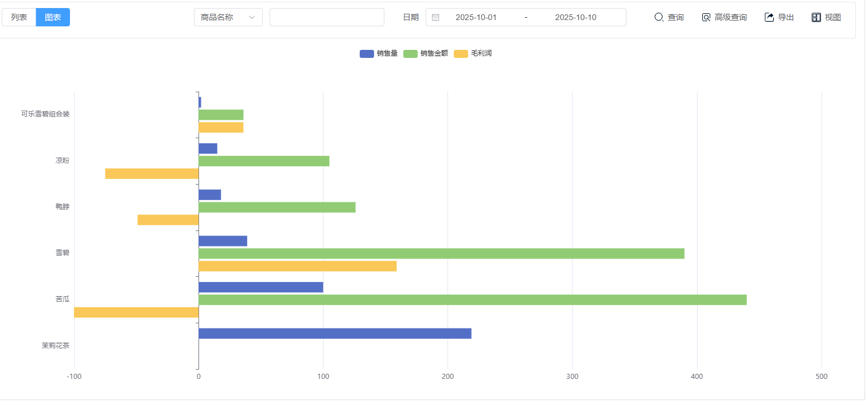The image size is (868, 407).
Task: Pick the start date 2025-10-01
Action: 476,17
